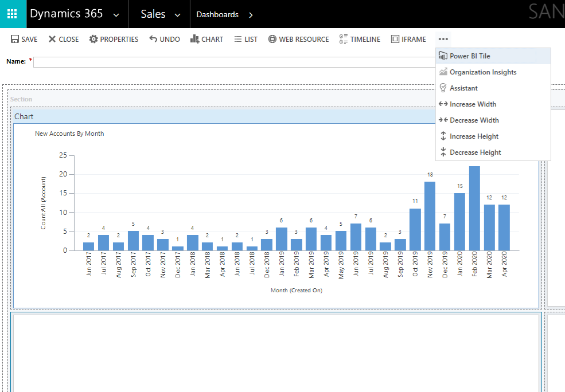Click the Decrease Height arrow icon
The width and height of the screenshot is (565, 392).
click(443, 152)
